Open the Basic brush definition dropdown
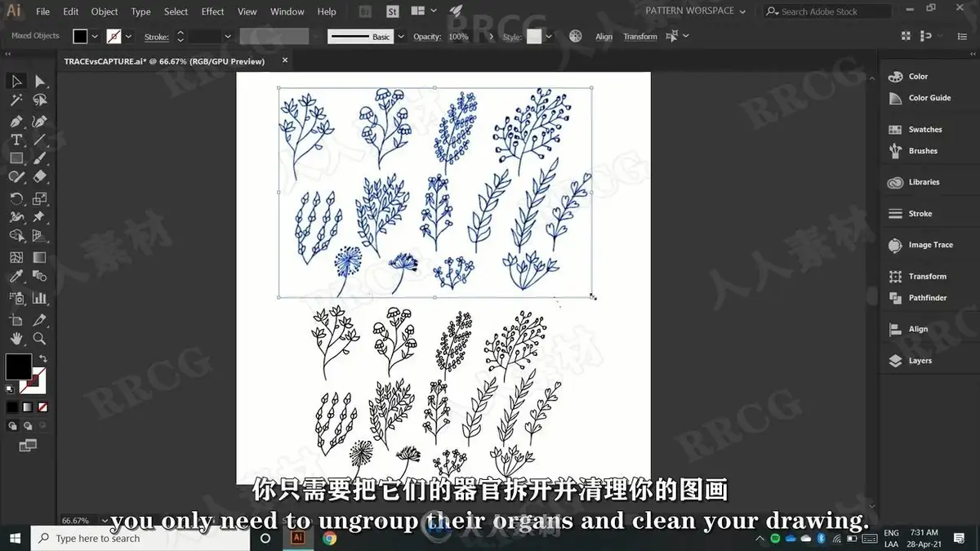Viewport: 980px width, 551px height. (x=400, y=36)
